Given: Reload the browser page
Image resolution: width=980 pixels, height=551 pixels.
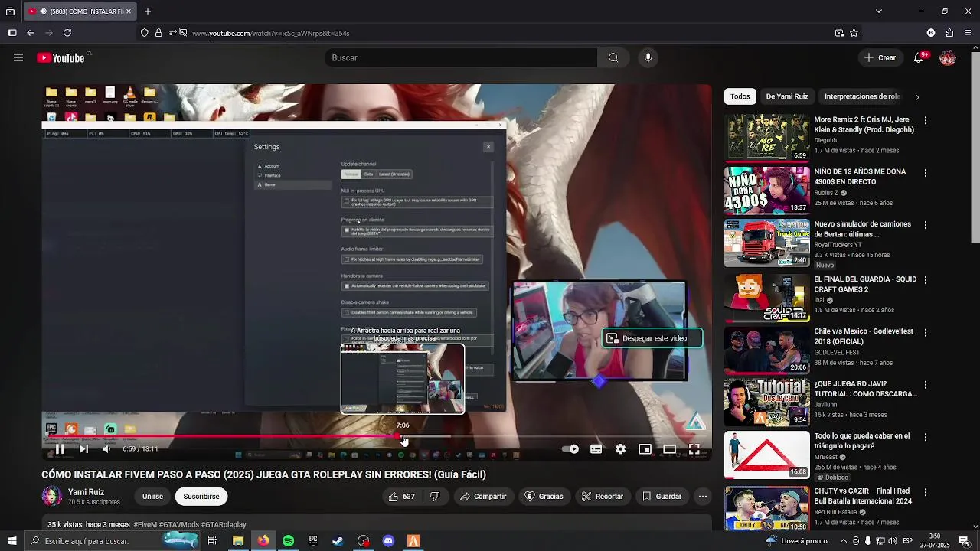Looking at the screenshot, I should (x=67, y=33).
